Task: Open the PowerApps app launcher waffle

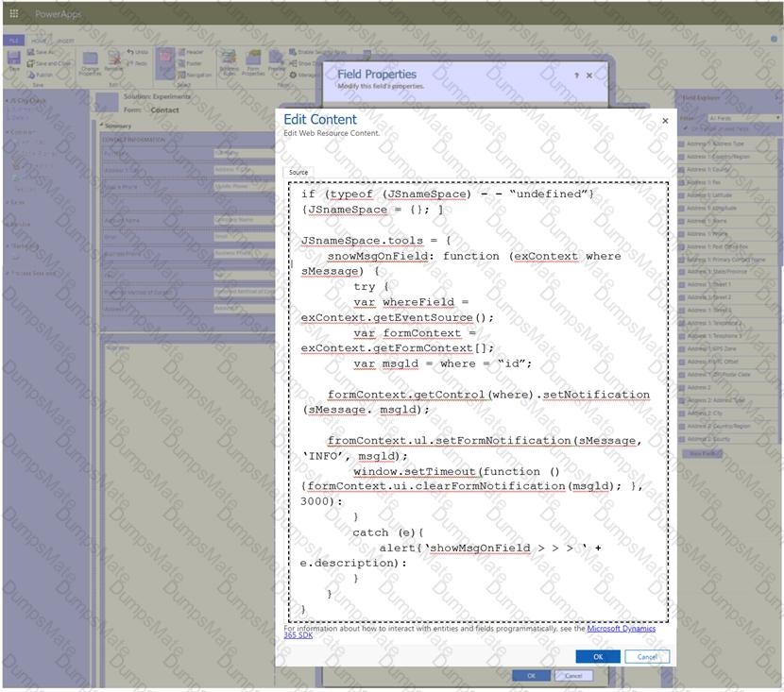Action: [14, 13]
